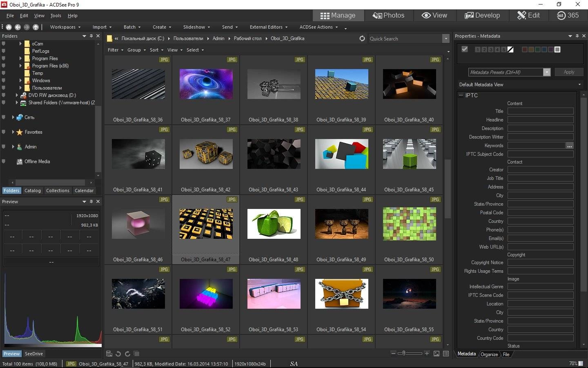Toggle Easy-Select marker for the Windows folder

tap(4, 81)
